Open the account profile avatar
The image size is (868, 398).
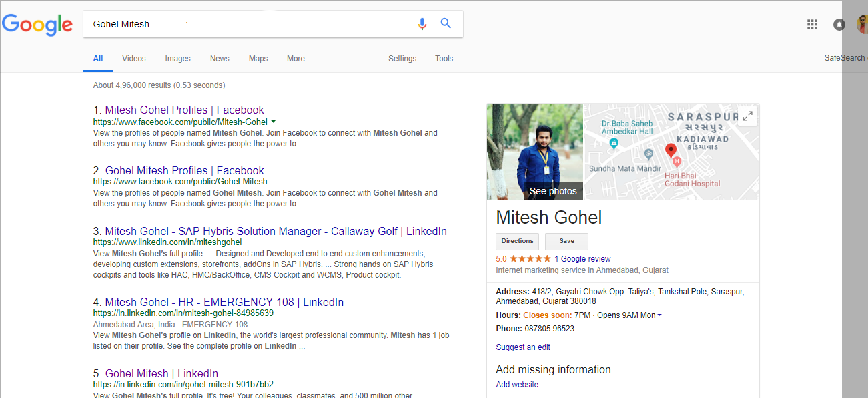tap(862, 25)
